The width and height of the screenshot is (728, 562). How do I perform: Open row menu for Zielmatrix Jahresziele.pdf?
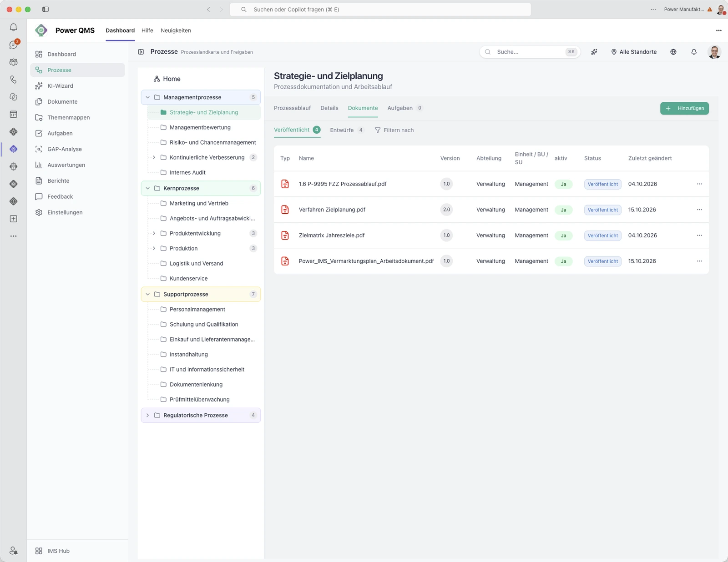coord(699,236)
